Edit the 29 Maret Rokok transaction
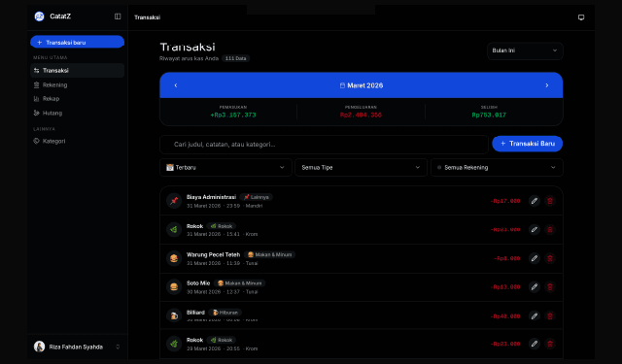 coord(535,344)
